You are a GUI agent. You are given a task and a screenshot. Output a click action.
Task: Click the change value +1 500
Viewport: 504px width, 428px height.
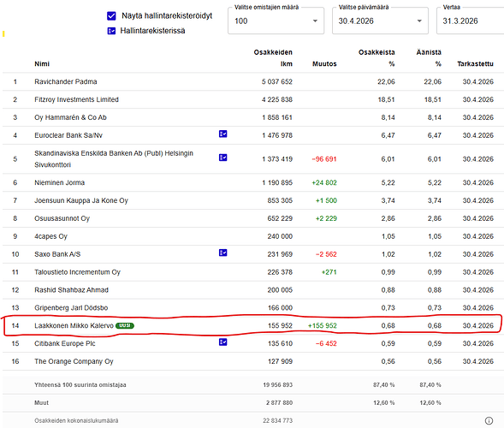326,200
